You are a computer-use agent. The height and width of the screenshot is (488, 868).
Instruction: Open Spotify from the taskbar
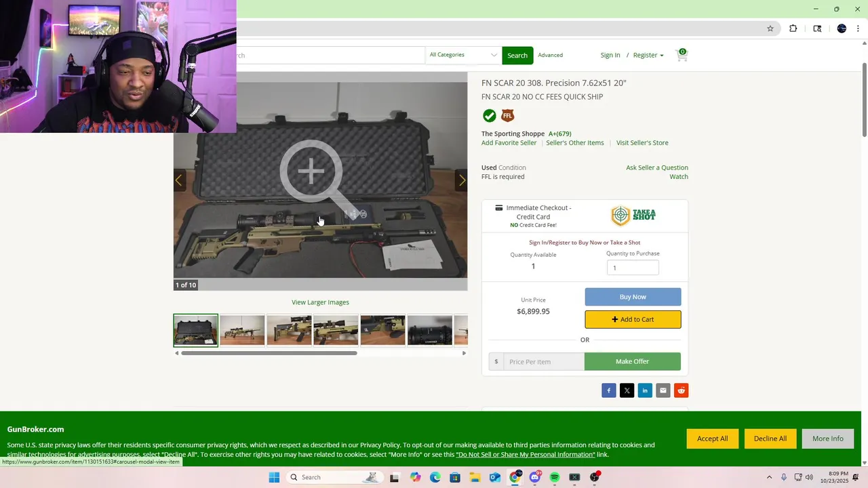(x=555, y=477)
